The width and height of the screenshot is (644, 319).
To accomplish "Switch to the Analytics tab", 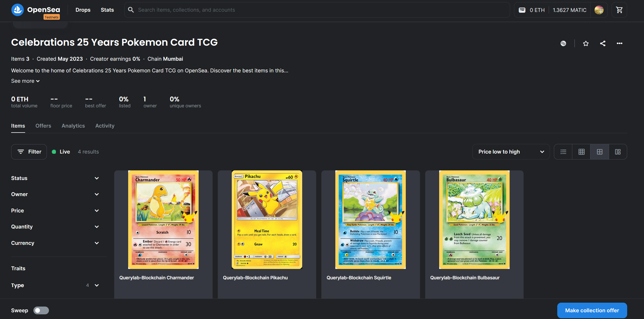I will click(73, 126).
